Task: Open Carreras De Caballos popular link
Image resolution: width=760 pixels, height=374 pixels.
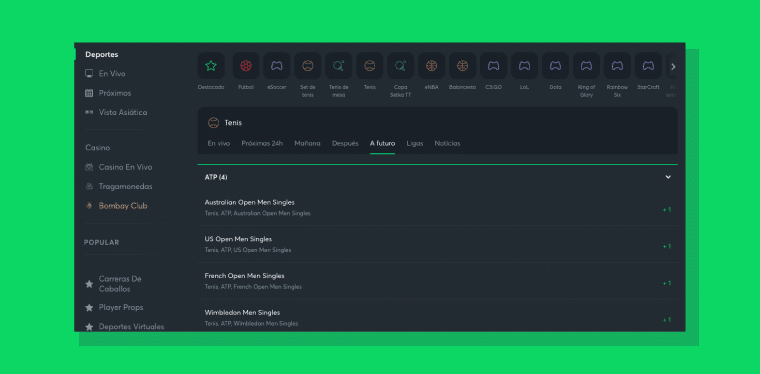Action: (120, 284)
